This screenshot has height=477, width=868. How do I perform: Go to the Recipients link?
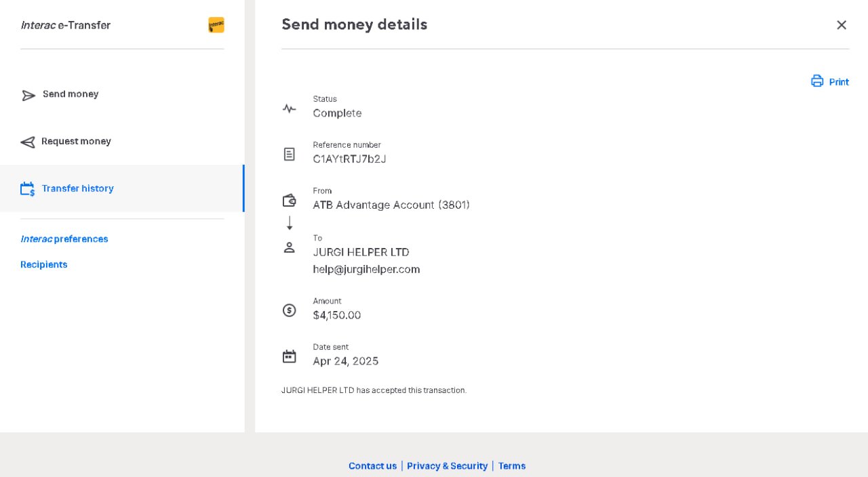point(44,265)
